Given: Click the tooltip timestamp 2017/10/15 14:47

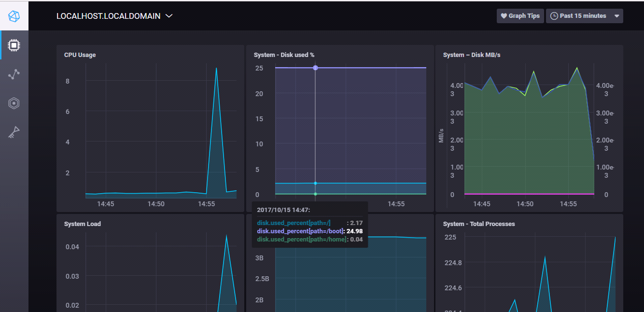Looking at the screenshot, I should pyautogui.click(x=283, y=210).
